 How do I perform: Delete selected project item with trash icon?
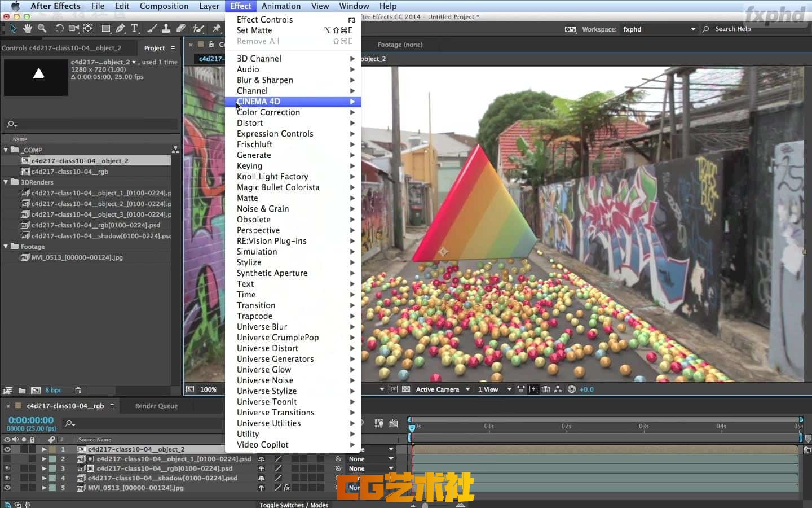(78, 390)
